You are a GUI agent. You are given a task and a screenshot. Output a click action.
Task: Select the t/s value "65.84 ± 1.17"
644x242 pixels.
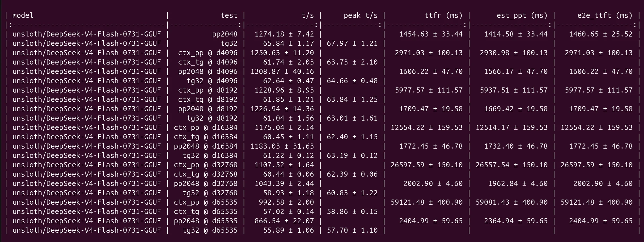point(289,43)
